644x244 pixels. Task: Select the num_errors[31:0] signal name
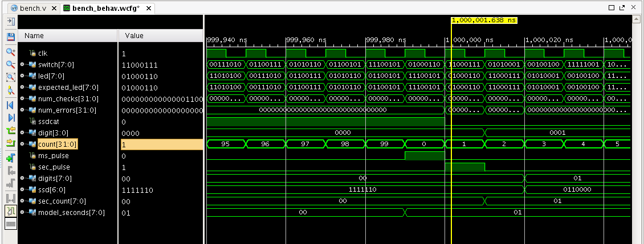pyautogui.click(x=67, y=110)
